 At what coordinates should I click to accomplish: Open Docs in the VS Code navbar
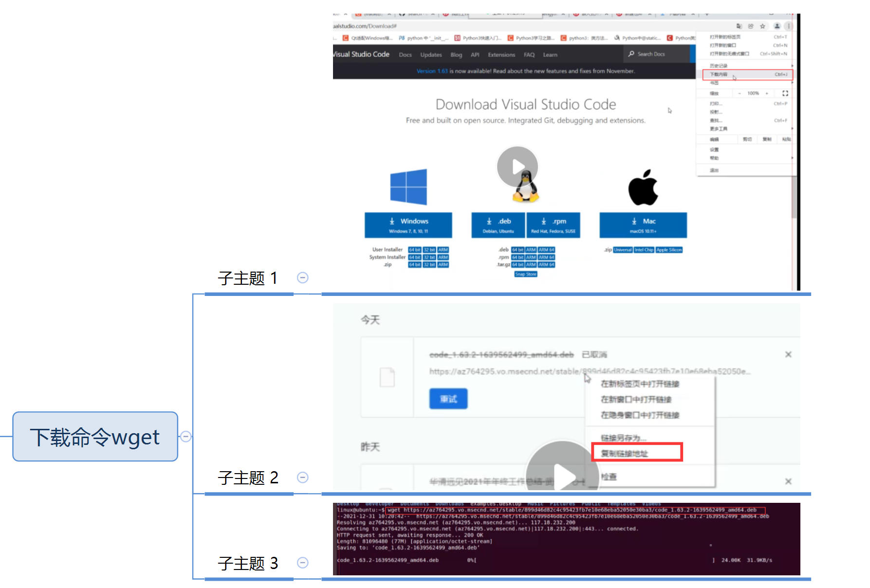(x=405, y=55)
